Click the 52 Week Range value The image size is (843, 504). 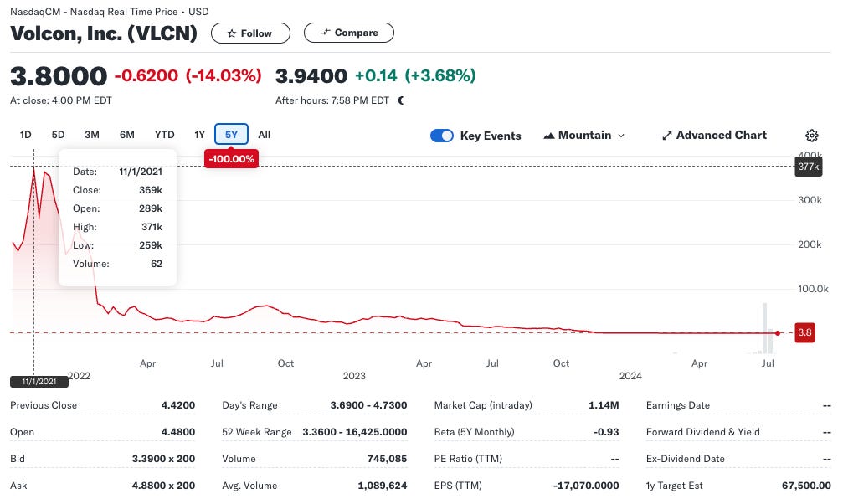tap(355, 432)
